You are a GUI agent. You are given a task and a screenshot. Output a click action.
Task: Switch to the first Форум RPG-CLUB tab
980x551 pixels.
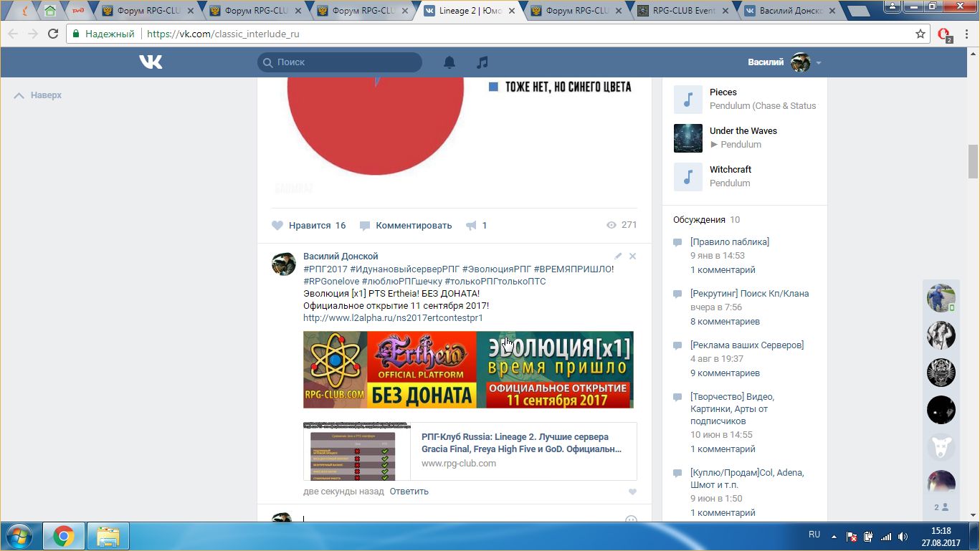pos(149,11)
